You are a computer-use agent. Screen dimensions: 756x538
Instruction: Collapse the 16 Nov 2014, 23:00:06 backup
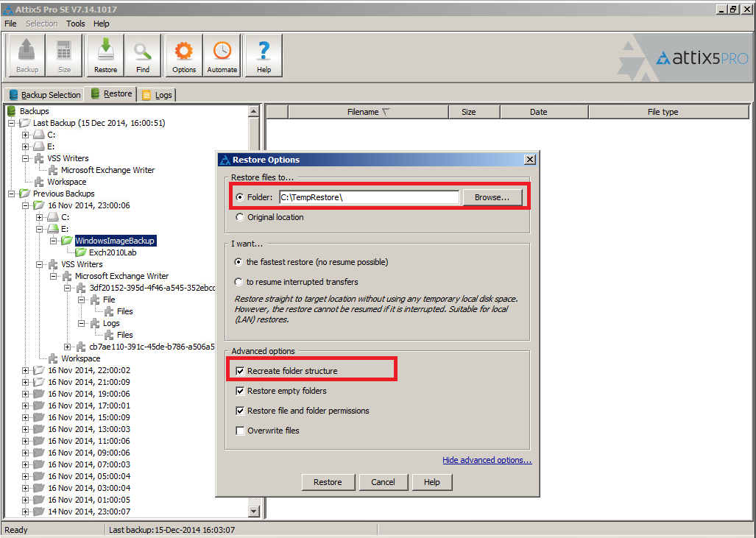click(x=25, y=206)
